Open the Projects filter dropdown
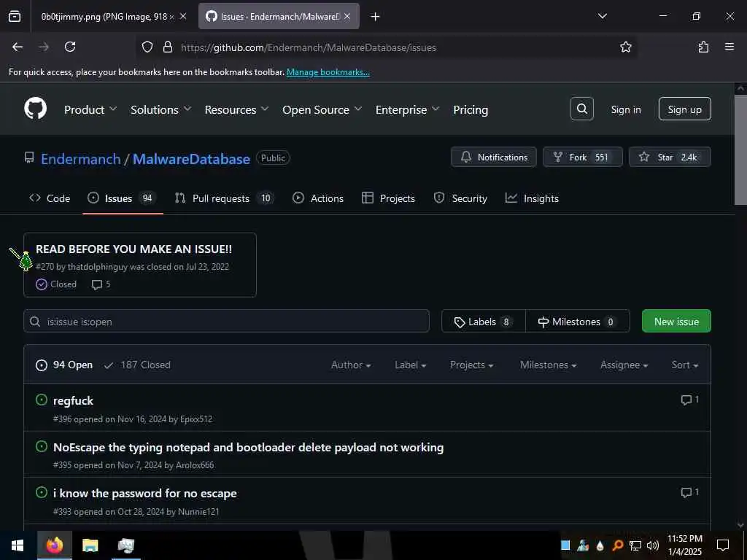 click(472, 365)
